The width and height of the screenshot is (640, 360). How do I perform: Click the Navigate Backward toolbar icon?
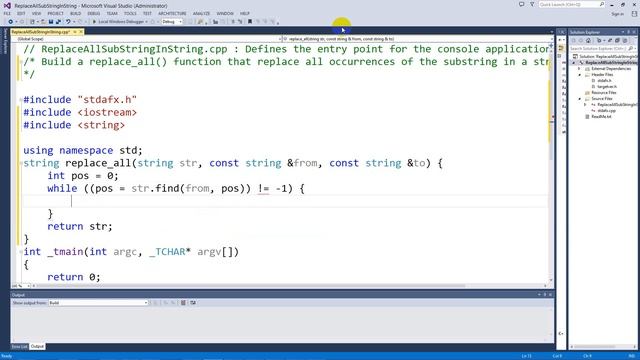tap(10, 22)
